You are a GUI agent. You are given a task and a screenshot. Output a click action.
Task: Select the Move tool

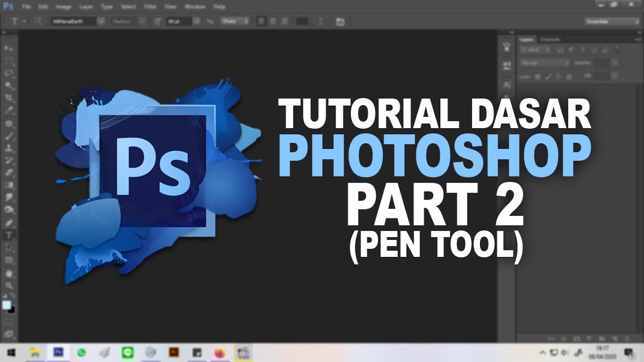click(9, 48)
